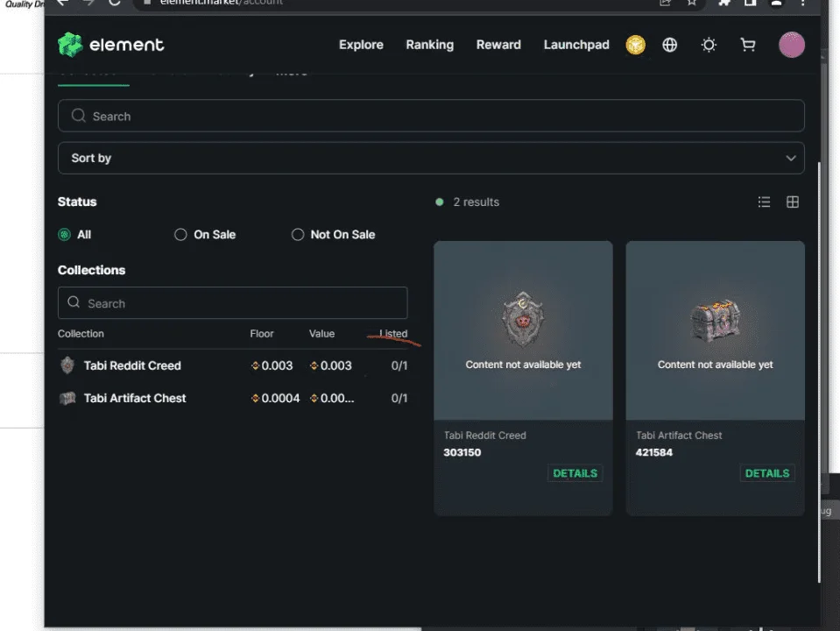Click the browser reload button
Viewport: 840px width, 631px height.
114,2
